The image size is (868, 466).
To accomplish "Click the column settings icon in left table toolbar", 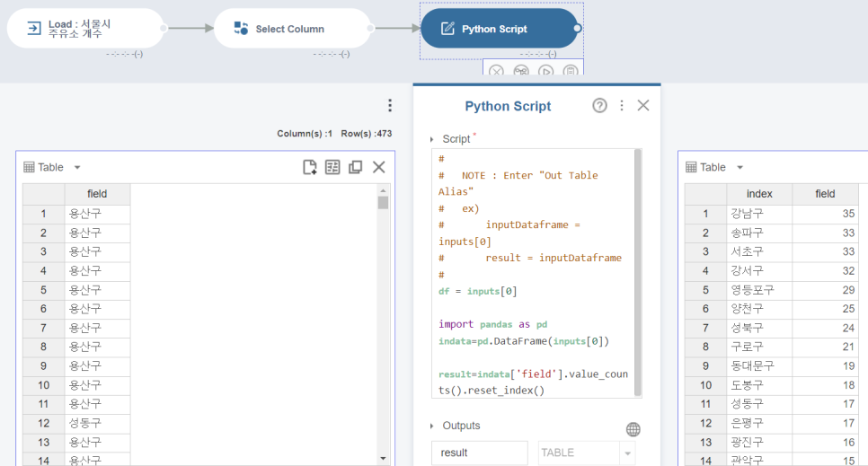I will [x=332, y=167].
